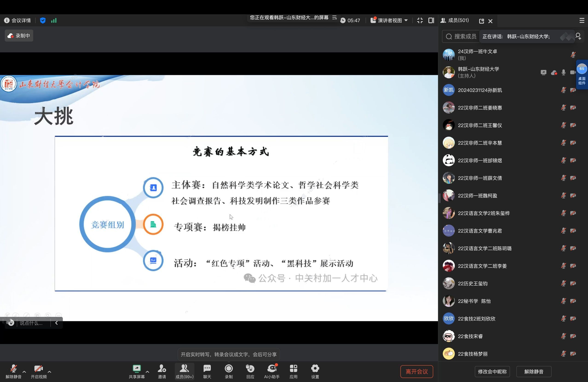Launch the AI assistant (AI小助手)
This screenshot has height=382, width=588.
pos(272,371)
